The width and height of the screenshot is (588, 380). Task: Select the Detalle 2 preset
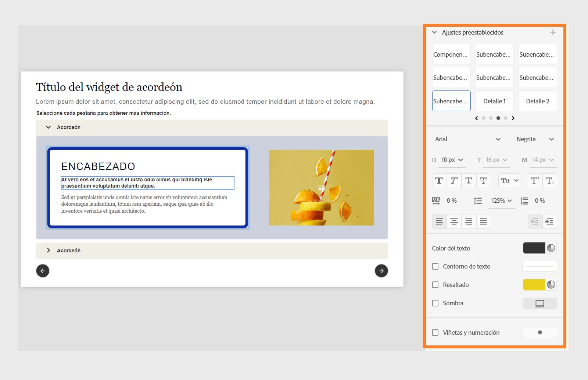(x=538, y=101)
